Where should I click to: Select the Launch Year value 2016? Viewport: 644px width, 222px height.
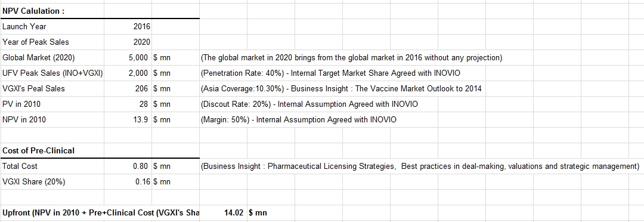128,27
